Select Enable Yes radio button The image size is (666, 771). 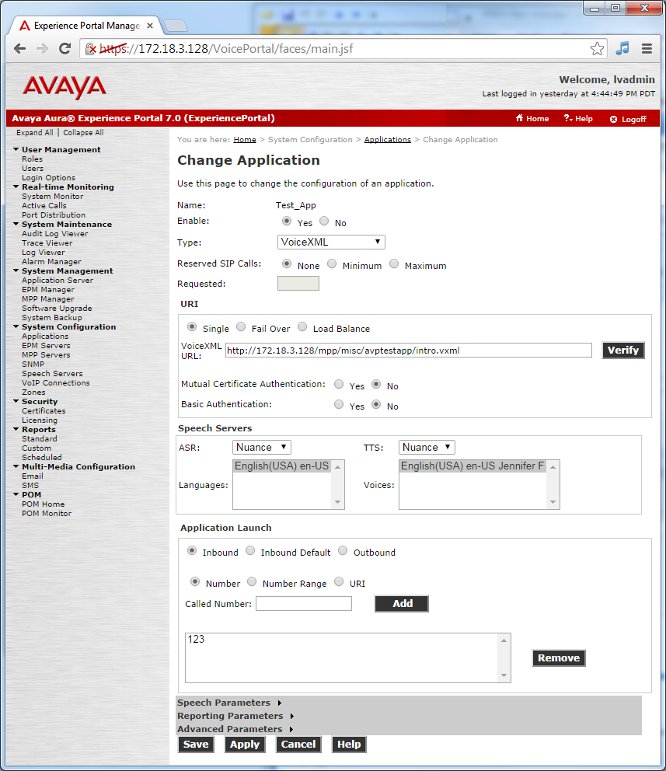[x=286, y=221]
